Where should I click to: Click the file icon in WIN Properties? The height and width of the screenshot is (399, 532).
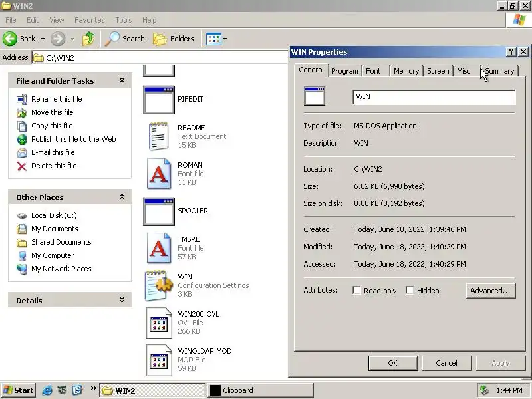coord(315,96)
